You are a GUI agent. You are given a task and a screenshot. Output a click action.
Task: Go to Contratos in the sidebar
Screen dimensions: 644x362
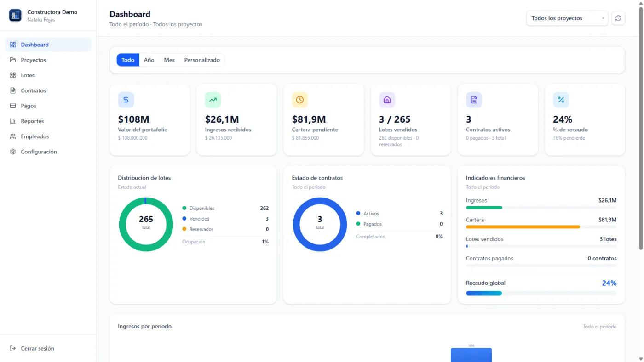point(48,90)
